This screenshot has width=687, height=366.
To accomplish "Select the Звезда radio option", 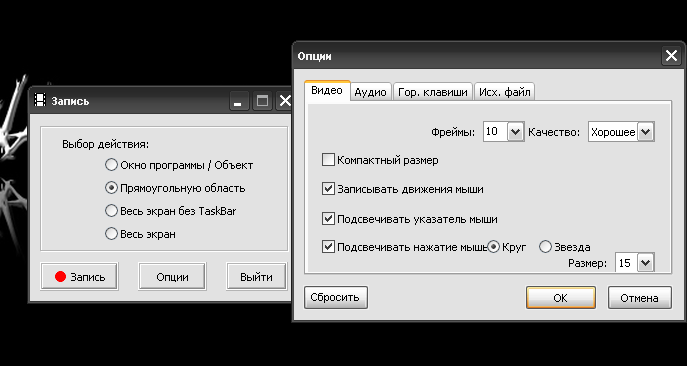I will pos(565,247).
